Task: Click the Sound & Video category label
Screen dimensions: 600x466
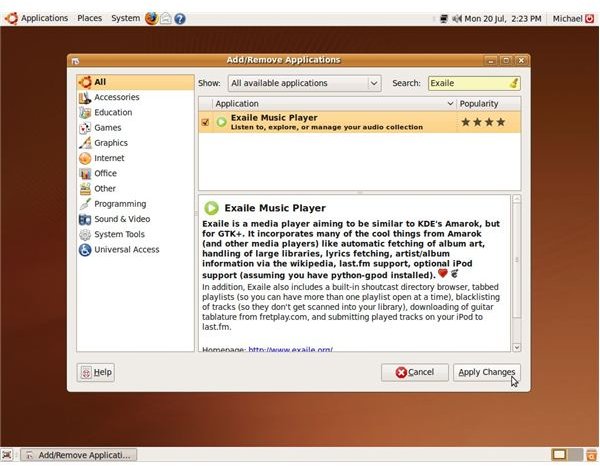Action: 122,219
